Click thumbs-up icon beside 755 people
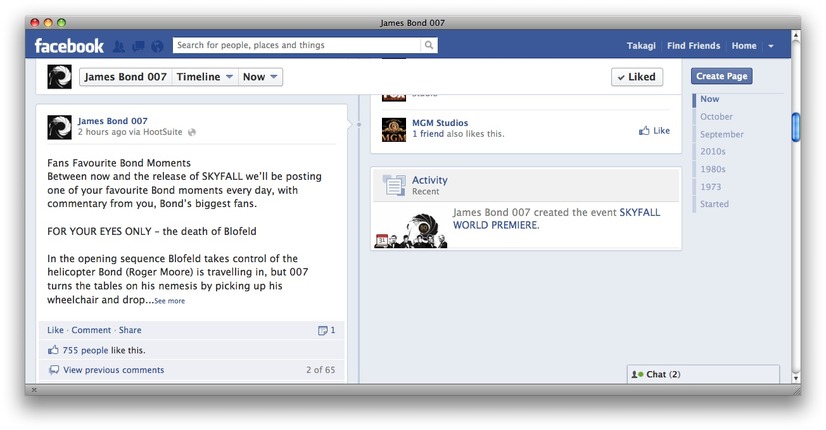 [x=53, y=350]
